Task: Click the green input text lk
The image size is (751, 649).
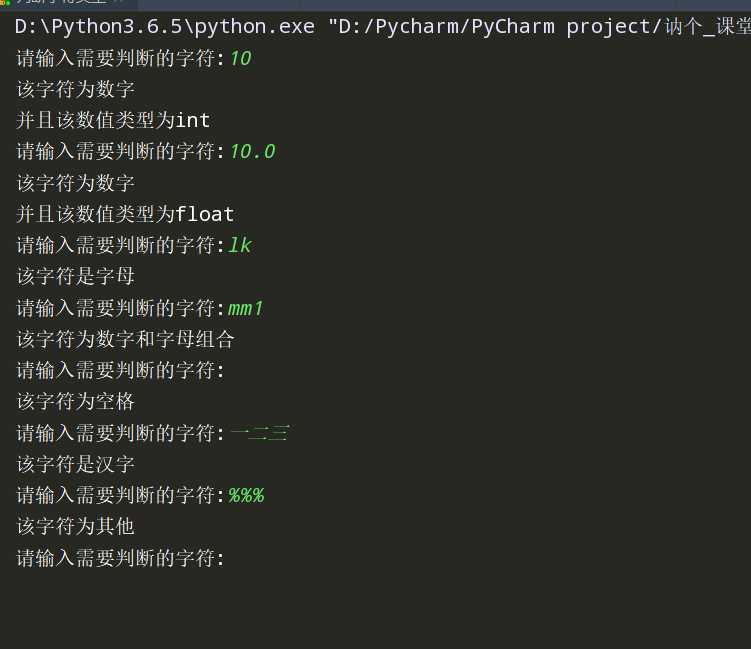Action: click(240, 245)
